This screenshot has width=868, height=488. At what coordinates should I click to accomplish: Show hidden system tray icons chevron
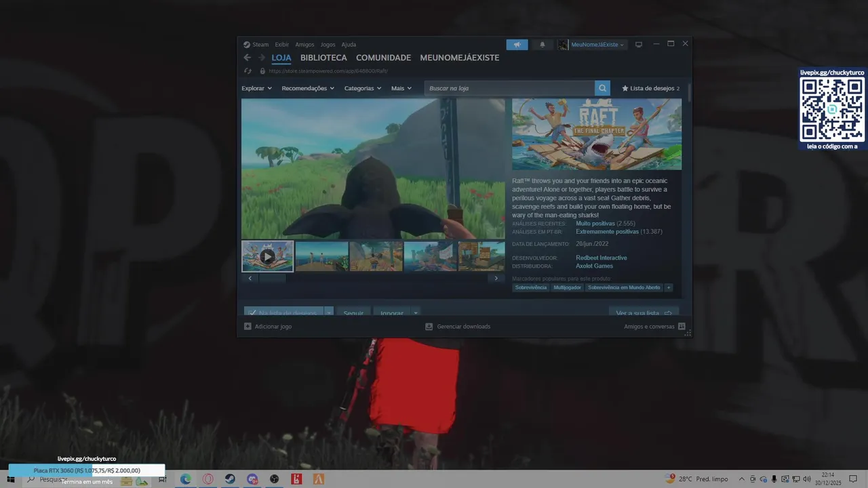pos(742,479)
